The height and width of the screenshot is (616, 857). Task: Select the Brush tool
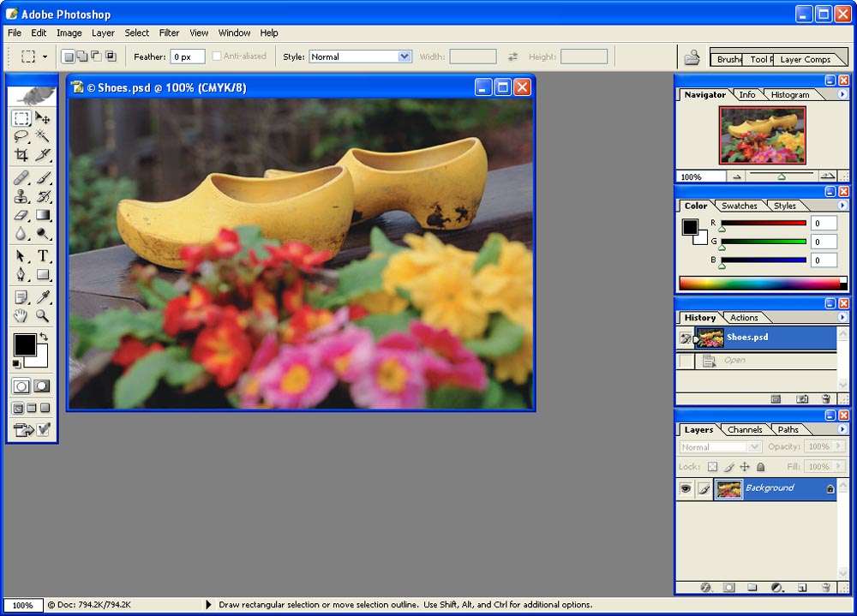(x=42, y=177)
